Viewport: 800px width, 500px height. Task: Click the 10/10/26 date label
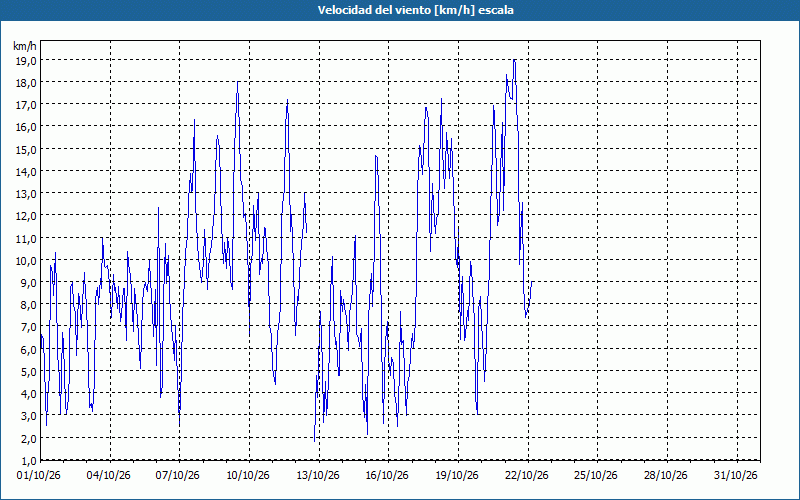[x=247, y=475]
